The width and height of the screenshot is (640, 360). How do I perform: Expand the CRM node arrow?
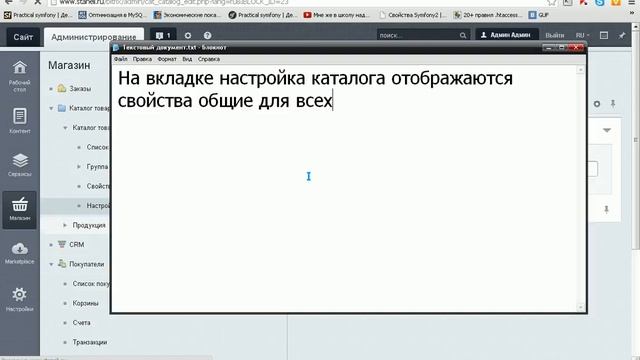[x=51, y=244]
